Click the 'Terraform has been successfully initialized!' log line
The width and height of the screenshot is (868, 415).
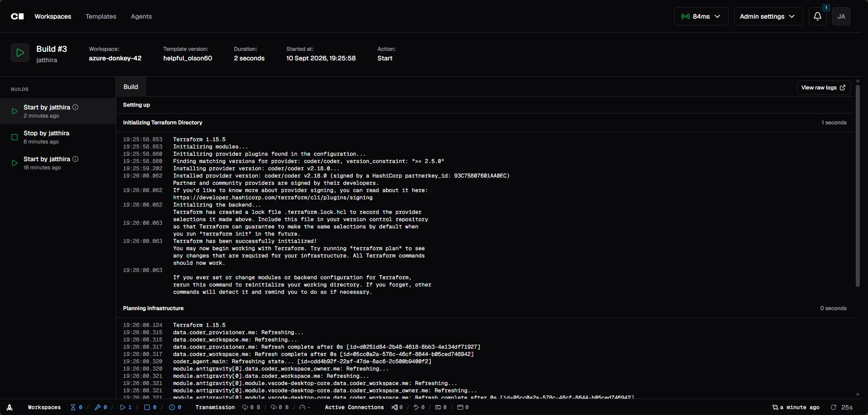[245, 241]
